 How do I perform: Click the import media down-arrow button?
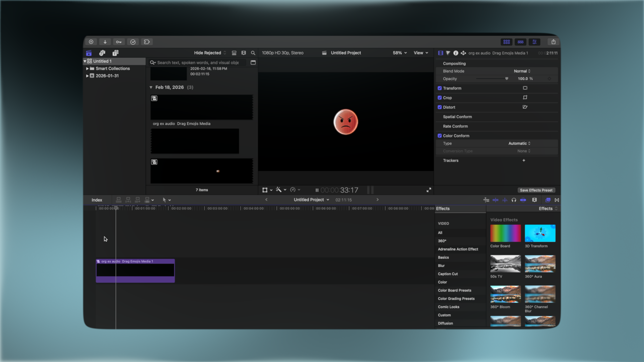tap(105, 42)
